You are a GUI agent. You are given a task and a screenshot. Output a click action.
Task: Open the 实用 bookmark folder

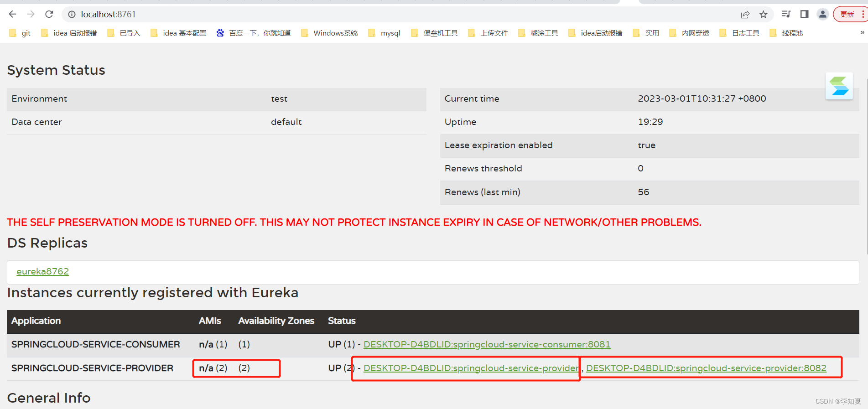point(646,33)
